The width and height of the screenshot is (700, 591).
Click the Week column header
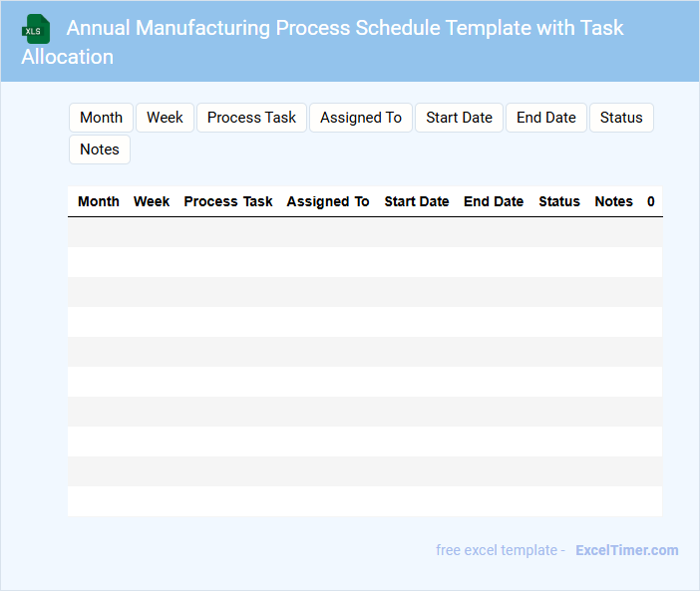pyautogui.click(x=152, y=201)
